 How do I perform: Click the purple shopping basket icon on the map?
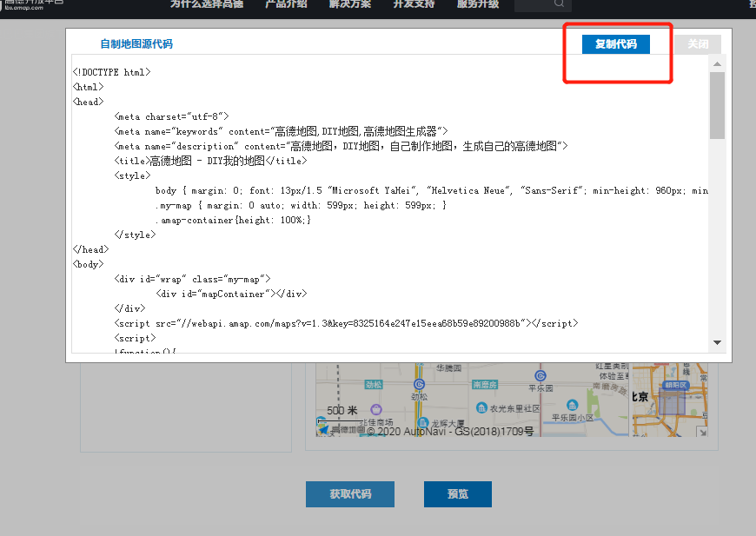pyautogui.click(x=376, y=410)
